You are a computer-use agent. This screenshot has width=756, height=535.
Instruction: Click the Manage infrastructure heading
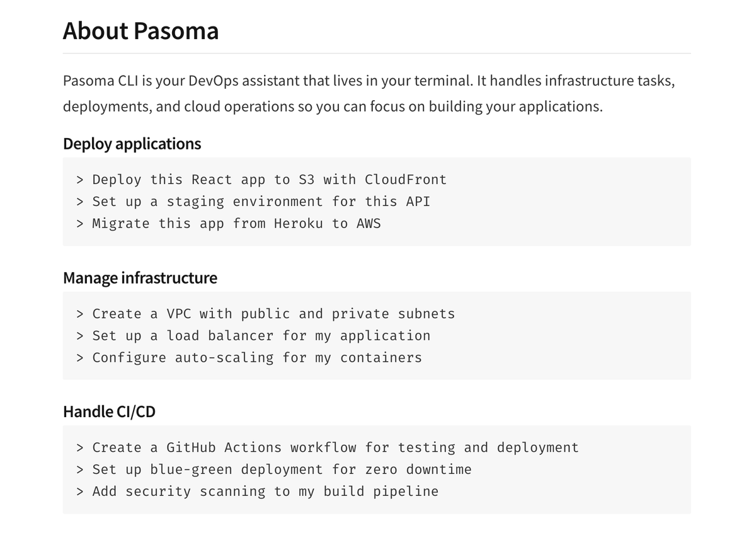140,278
